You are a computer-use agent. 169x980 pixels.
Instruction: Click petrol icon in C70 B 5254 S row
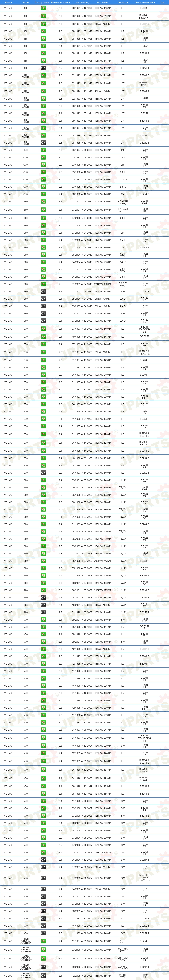coord(43,194)
